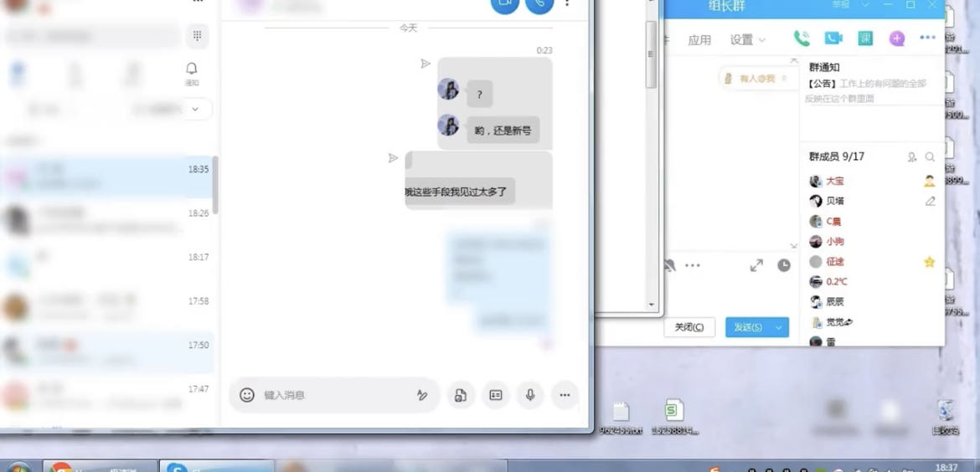Open the green S spreadsheet file on desktop
Viewport: 980px width, 472px height.
click(674, 418)
